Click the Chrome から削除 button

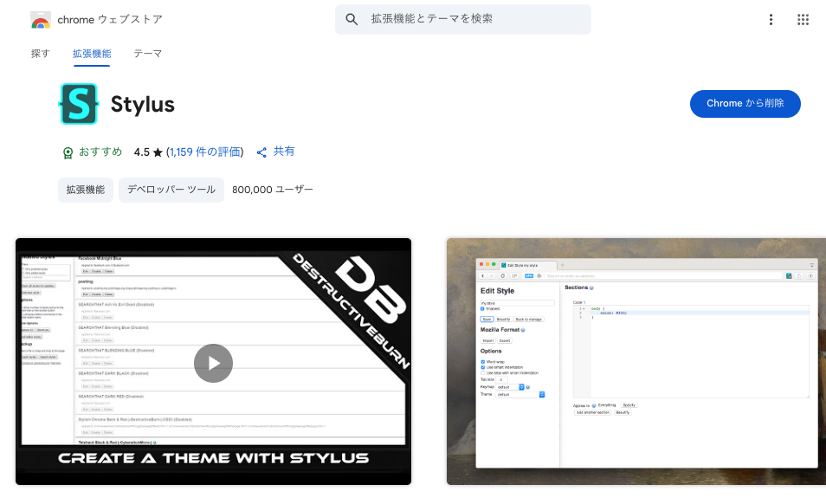[x=745, y=103]
